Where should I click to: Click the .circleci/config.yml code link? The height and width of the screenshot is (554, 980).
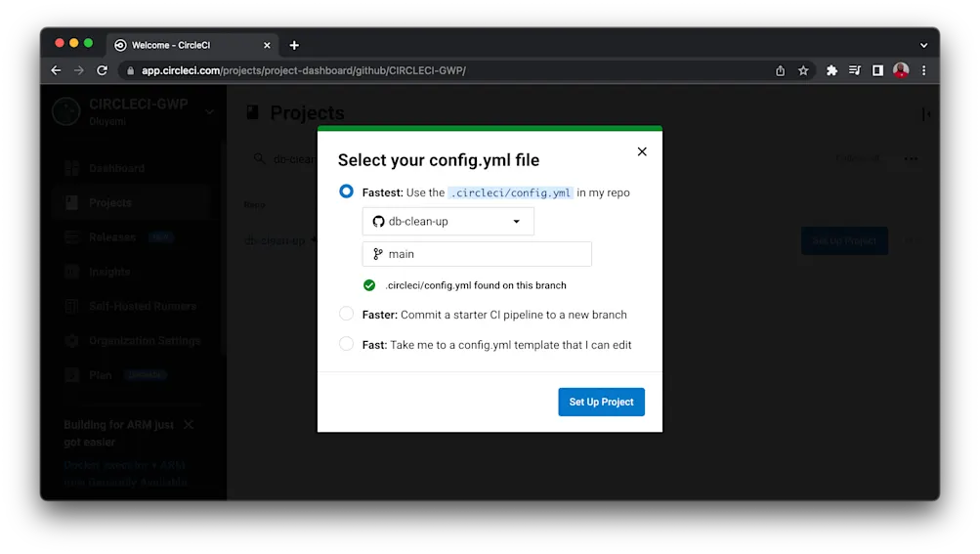[x=511, y=192]
